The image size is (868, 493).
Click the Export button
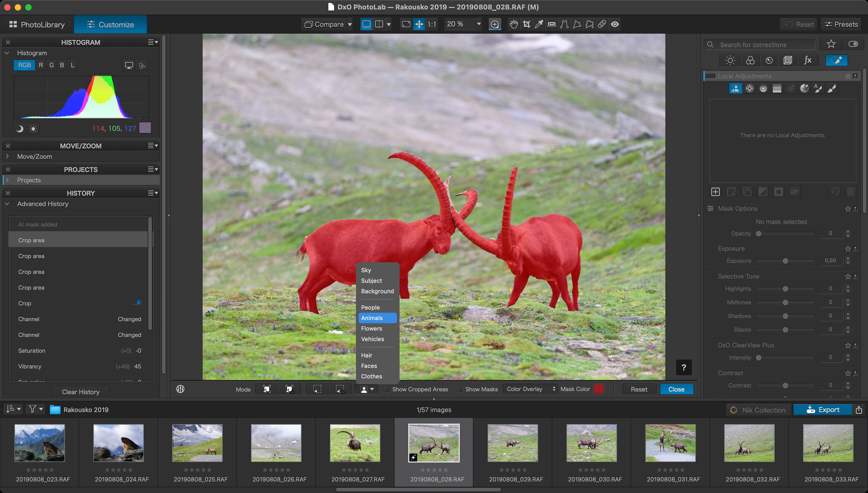(x=823, y=410)
